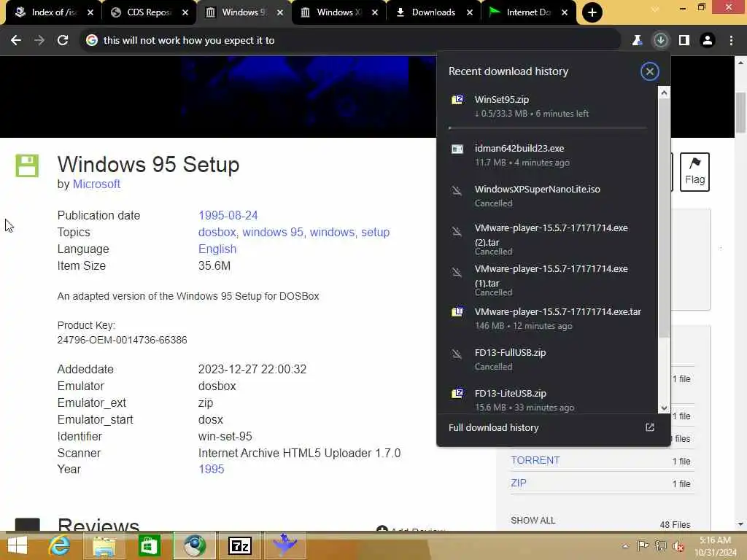This screenshot has width=747, height=560.
Task: Download the TORRENT option
Action: [x=535, y=461]
